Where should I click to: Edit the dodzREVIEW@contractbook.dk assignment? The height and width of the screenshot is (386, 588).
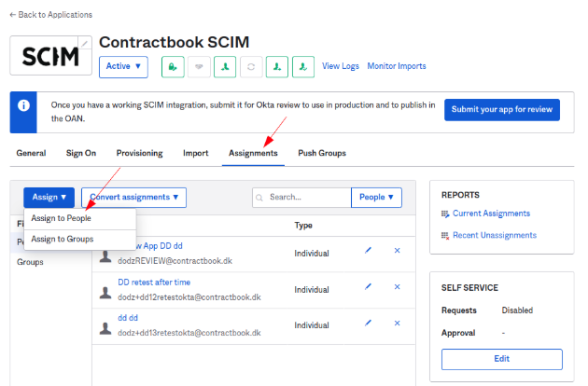coord(369,251)
